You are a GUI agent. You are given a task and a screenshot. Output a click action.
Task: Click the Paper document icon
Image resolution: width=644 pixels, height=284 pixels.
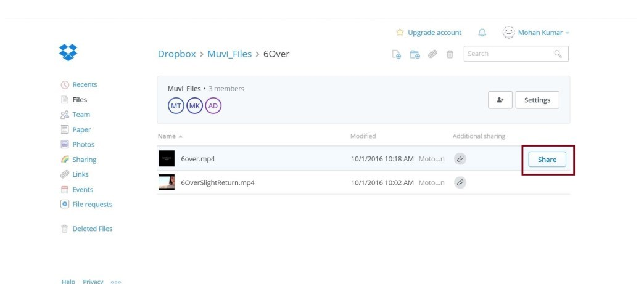coord(65,130)
